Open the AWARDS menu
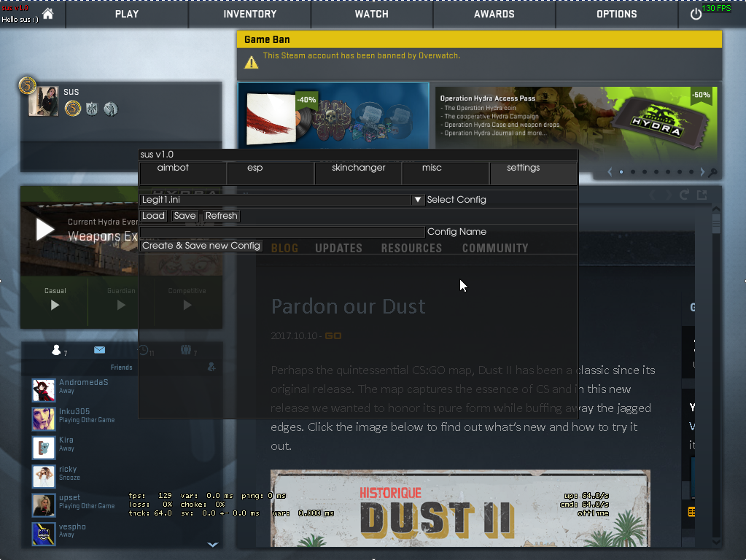The height and width of the screenshot is (560, 746). point(494,15)
